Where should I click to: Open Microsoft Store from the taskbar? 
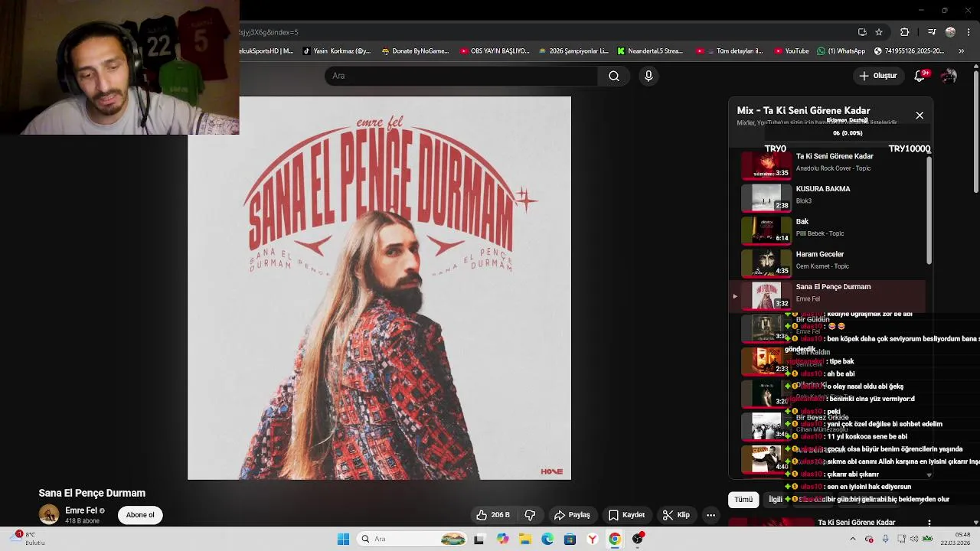pyautogui.click(x=570, y=539)
